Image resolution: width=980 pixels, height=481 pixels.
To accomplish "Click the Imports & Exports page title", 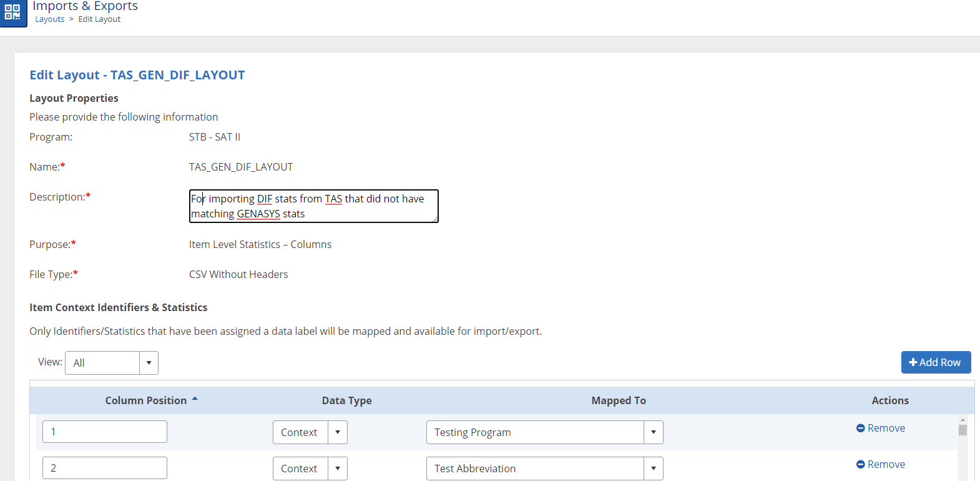I will pyautogui.click(x=86, y=6).
